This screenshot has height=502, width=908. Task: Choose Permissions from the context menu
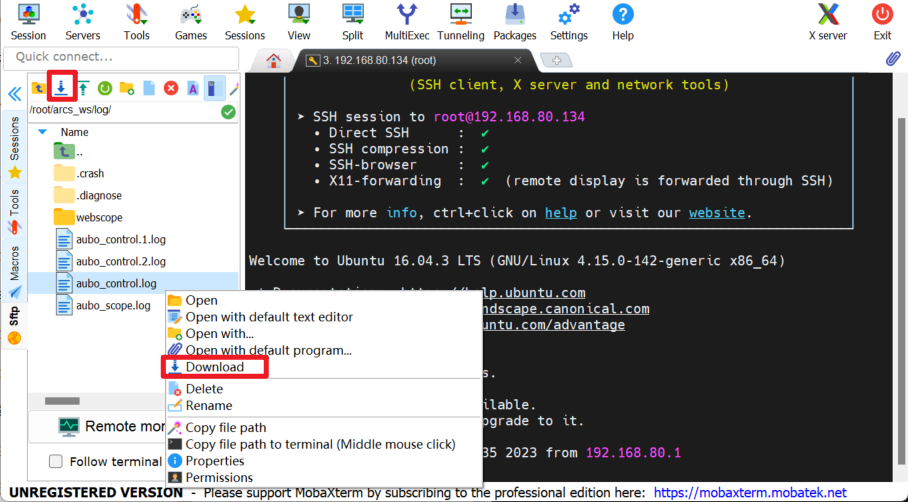[x=324, y=478]
